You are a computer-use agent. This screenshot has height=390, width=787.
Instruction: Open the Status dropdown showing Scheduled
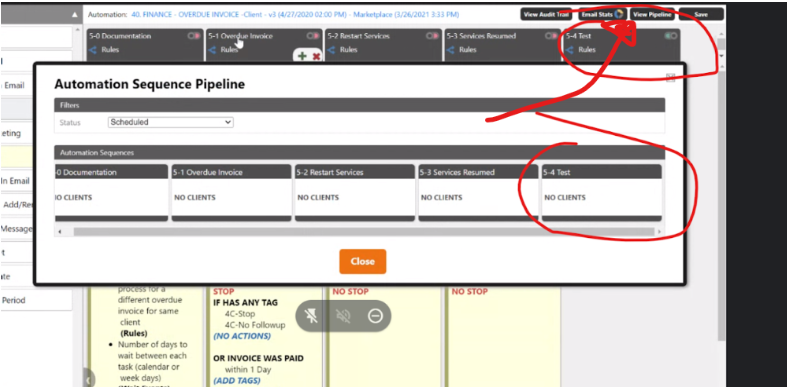[x=171, y=122]
